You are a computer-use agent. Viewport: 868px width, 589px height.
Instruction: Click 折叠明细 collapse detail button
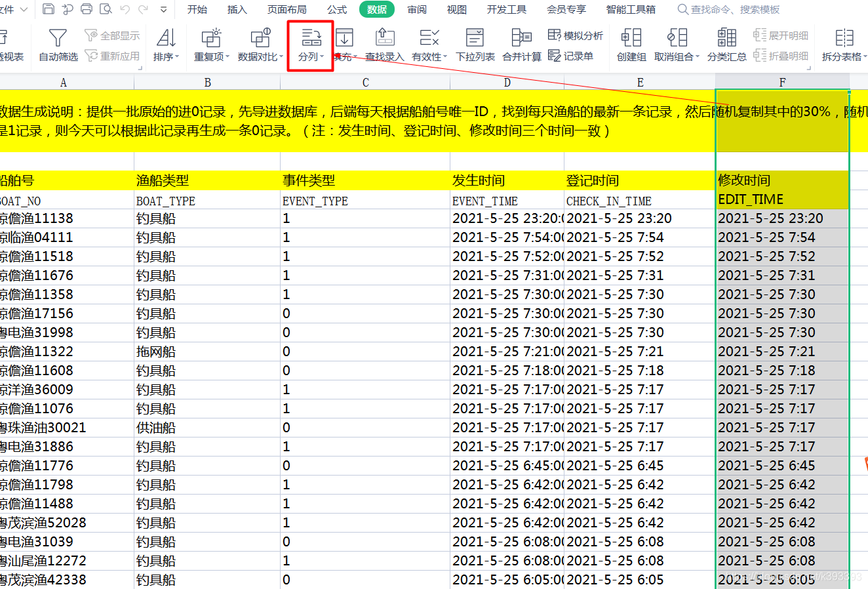pyautogui.click(x=781, y=56)
